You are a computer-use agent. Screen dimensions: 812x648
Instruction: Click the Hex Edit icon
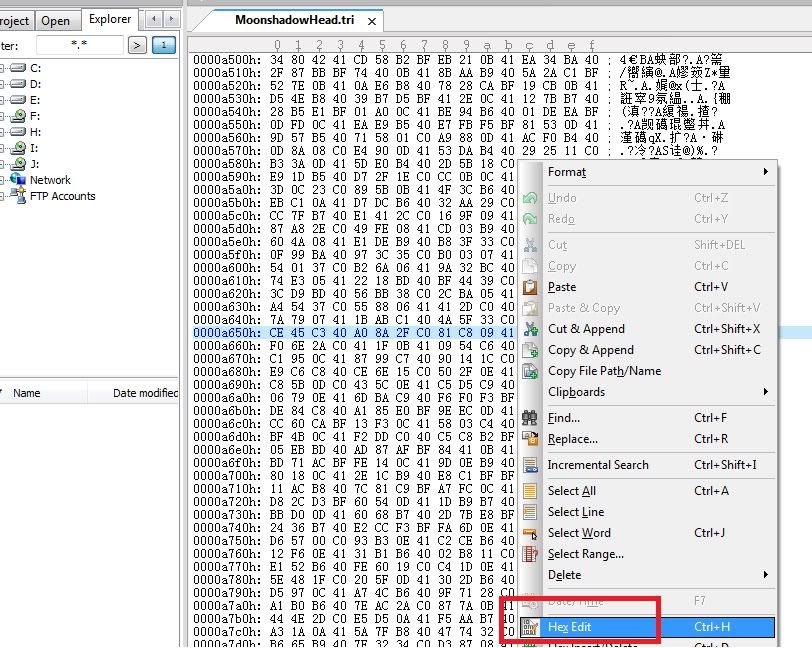531,627
